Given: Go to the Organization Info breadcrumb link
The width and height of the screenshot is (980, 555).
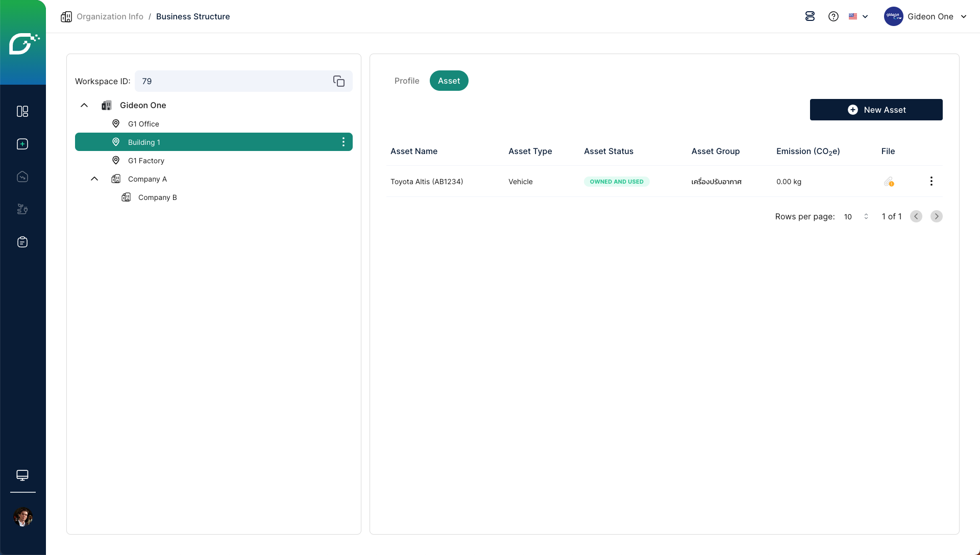Looking at the screenshot, I should (x=110, y=16).
